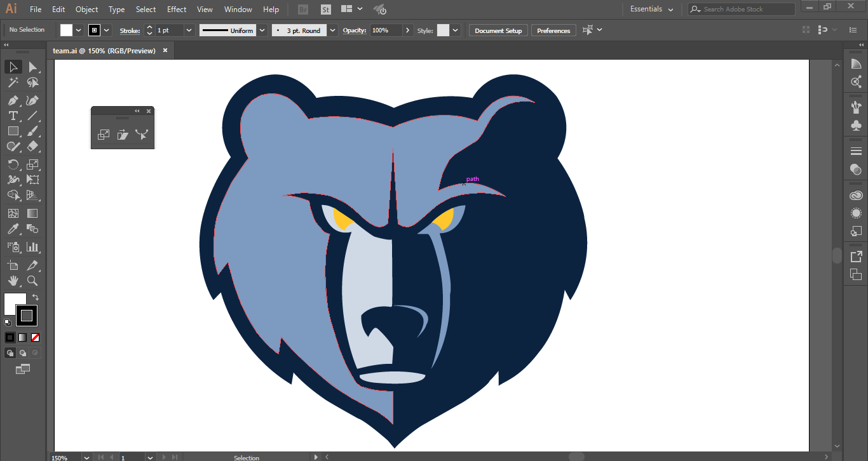Open the Symbols panel club icon
This screenshot has width=868, height=461.
856,126
